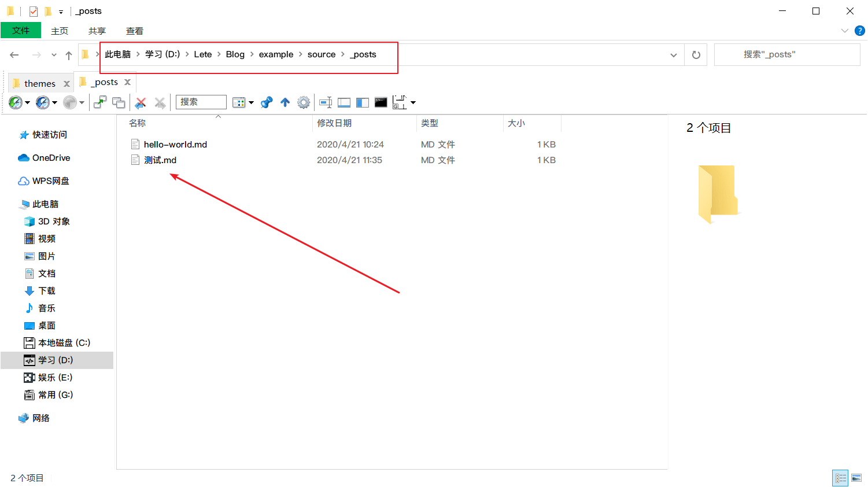
Task: Click the Blog breadcrumb in address bar
Action: (235, 54)
